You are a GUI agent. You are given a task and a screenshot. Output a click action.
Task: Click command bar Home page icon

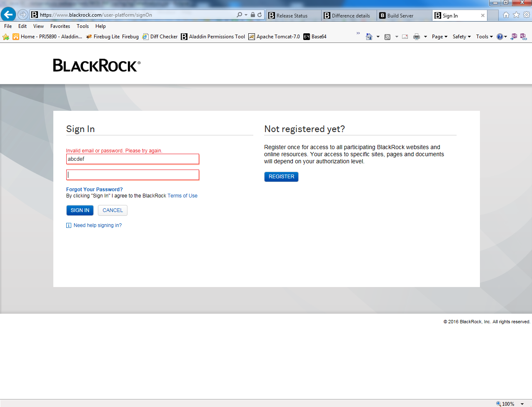pos(369,37)
